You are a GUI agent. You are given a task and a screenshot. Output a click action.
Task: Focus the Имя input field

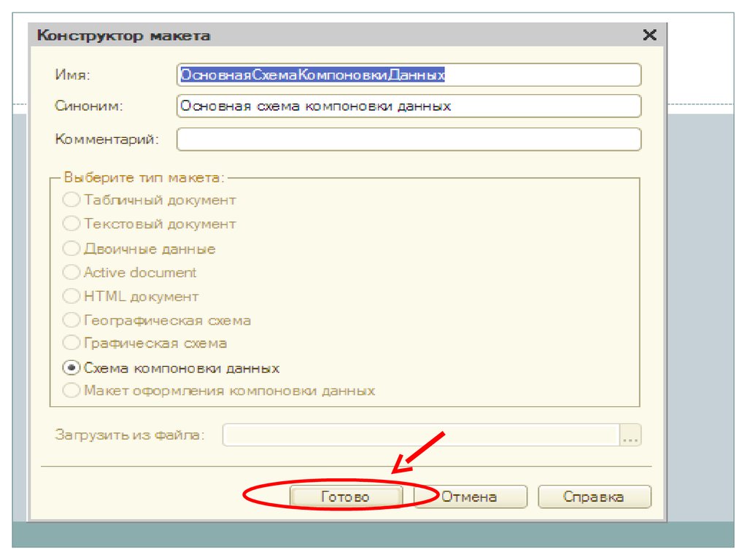pyautogui.click(x=409, y=75)
